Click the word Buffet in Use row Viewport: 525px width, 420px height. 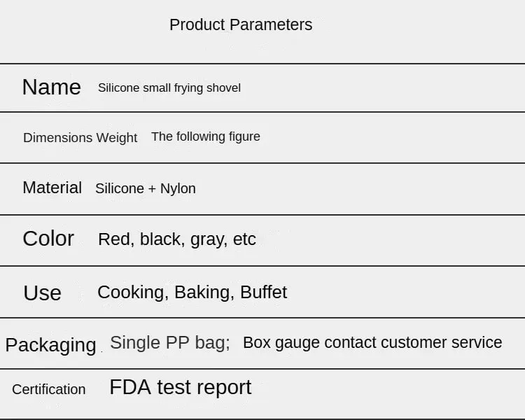tap(263, 292)
